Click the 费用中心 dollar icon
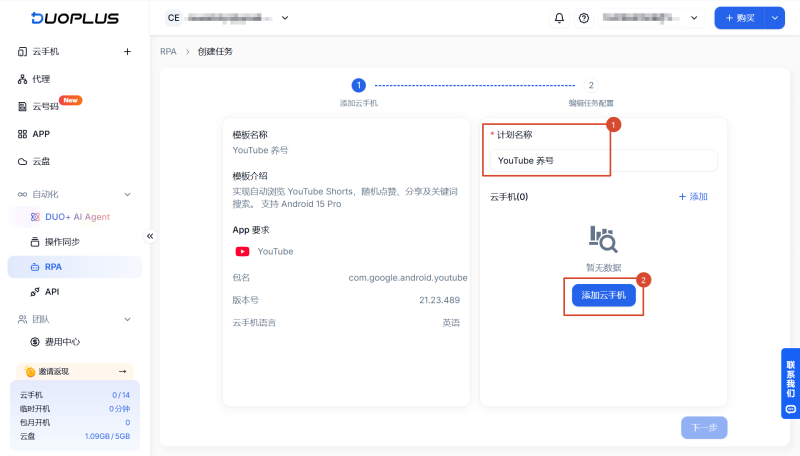 click(35, 342)
